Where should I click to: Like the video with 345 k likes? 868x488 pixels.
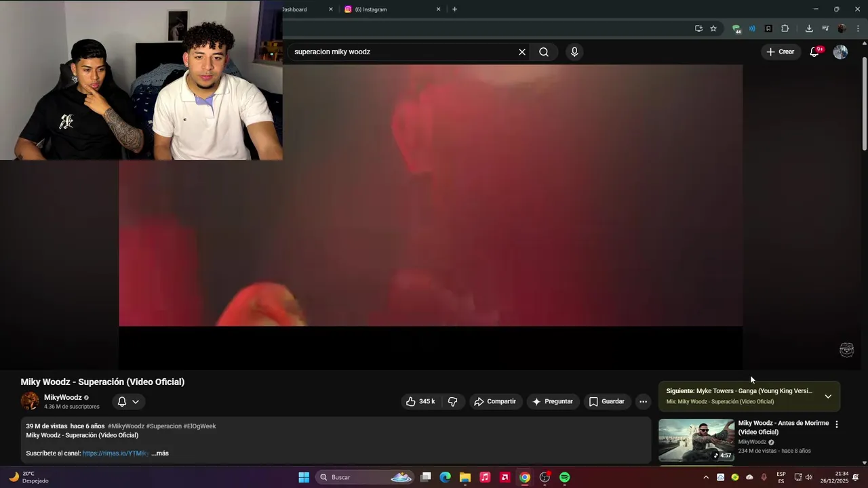pyautogui.click(x=420, y=401)
